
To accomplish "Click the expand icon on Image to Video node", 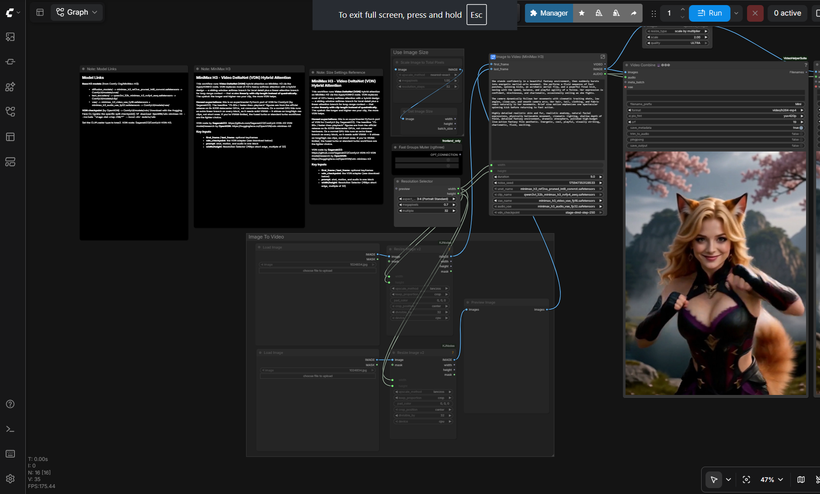I will [x=602, y=56].
